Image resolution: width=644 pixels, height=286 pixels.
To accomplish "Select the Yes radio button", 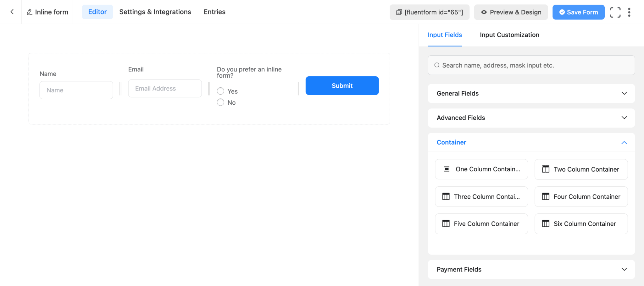I will [x=220, y=91].
